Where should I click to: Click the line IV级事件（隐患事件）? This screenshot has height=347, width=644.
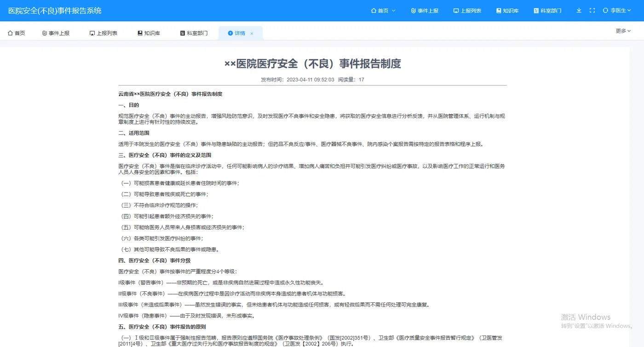(x=187, y=316)
